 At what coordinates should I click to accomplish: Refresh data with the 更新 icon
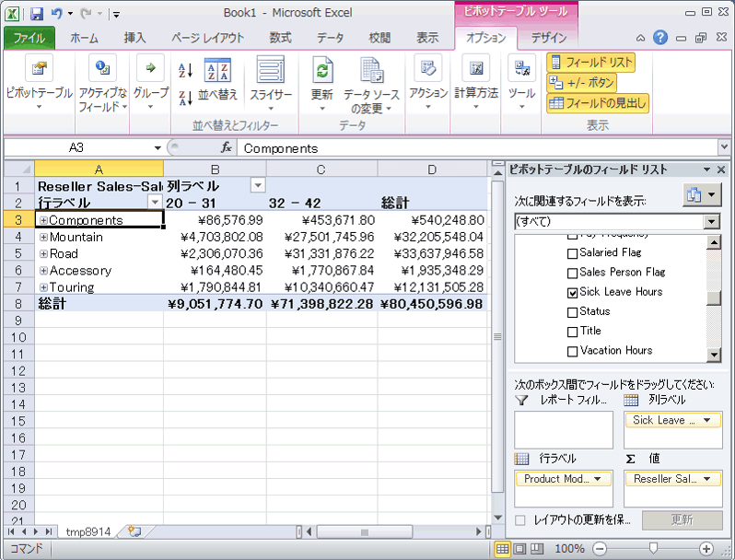click(x=322, y=70)
